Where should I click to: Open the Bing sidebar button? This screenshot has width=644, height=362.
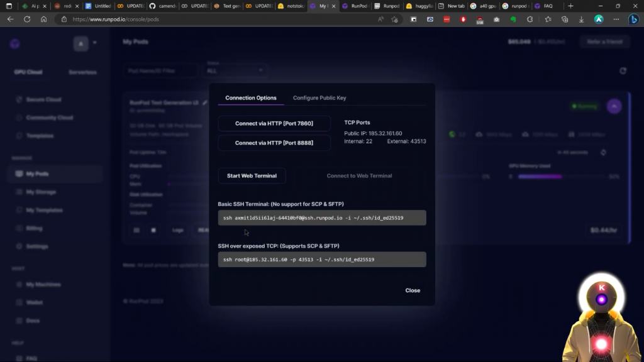pos(634,19)
